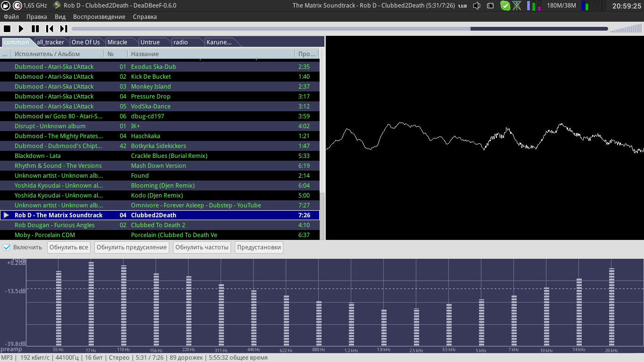Screen dimensions: 644x362
Task: Open the volume speaker tray icon
Action: [477, 6]
